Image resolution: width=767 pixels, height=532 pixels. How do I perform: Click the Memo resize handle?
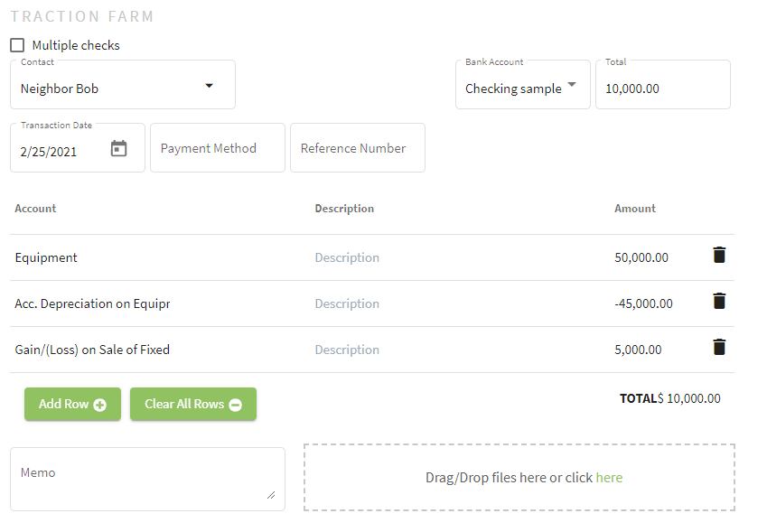tap(271, 495)
